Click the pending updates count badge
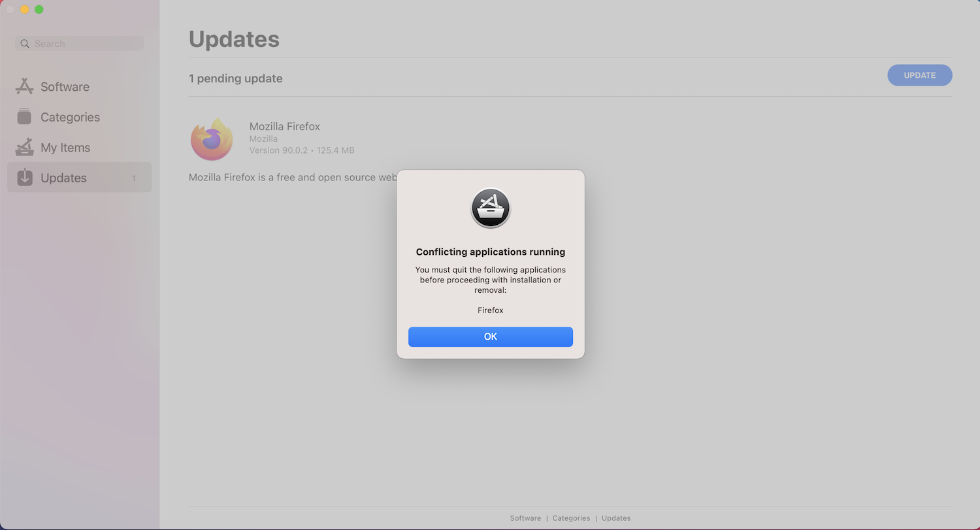The image size is (980, 530). tap(134, 178)
